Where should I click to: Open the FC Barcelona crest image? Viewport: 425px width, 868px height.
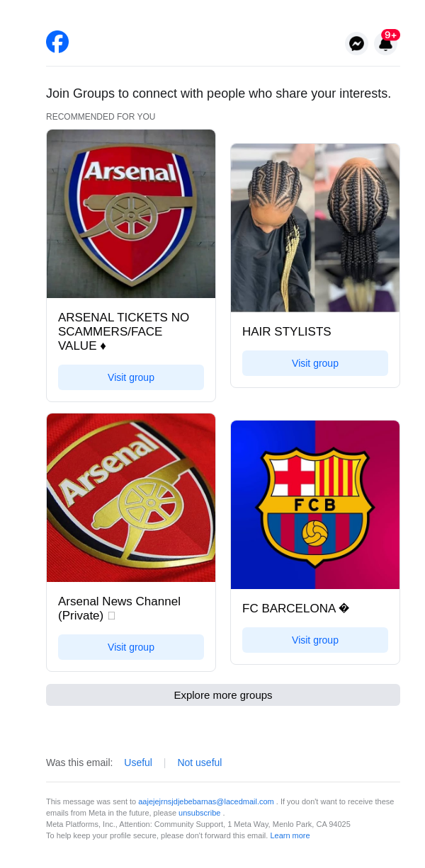(315, 505)
